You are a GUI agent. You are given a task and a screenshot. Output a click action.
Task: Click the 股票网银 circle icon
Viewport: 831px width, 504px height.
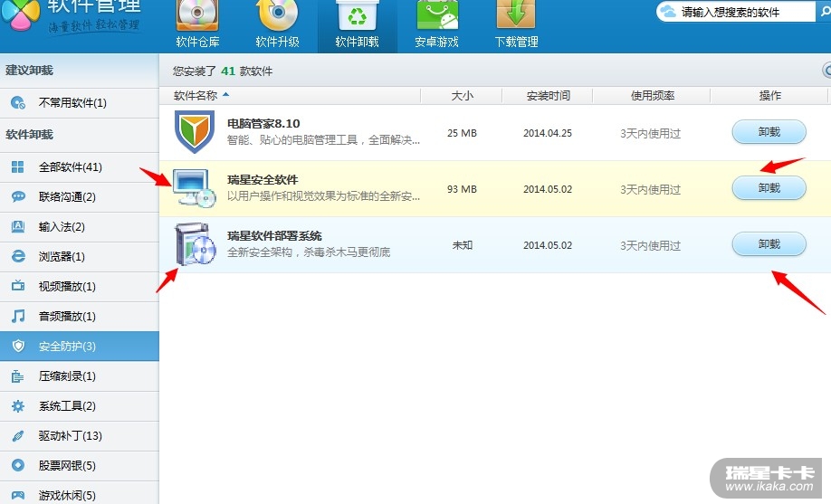coord(18,465)
